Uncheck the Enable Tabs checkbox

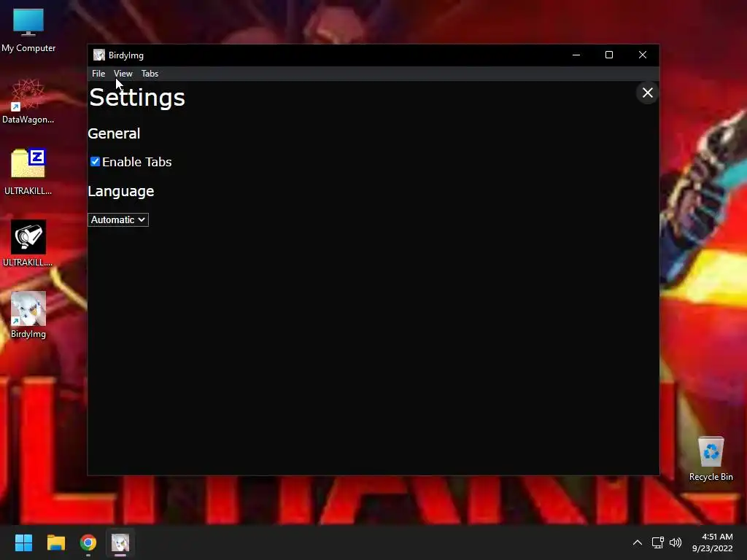[95, 161]
